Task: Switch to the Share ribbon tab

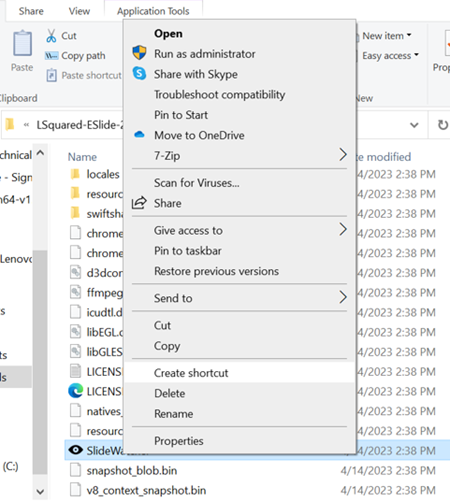Action: click(31, 11)
